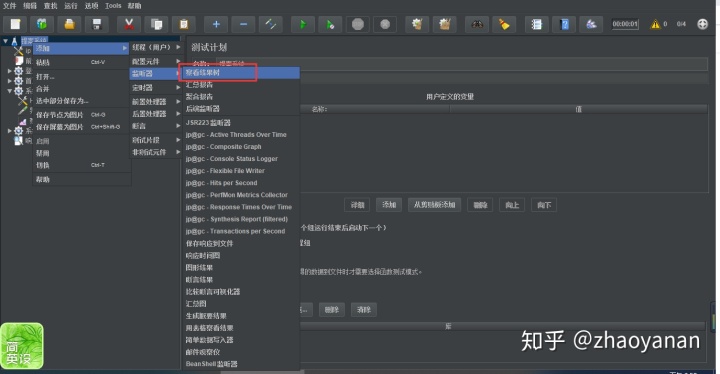Click the 名称 test plan name field
This screenshot has width=720, height=374.
[461, 64]
